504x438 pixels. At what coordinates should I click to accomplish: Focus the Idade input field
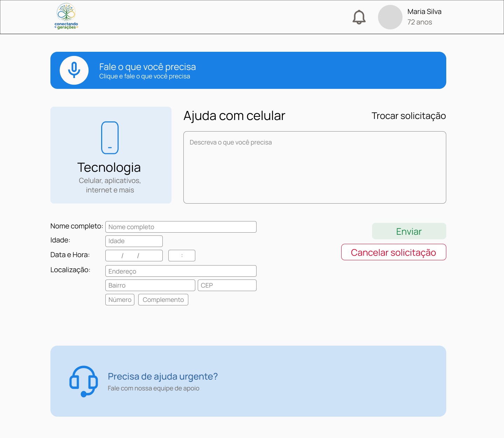tap(134, 241)
